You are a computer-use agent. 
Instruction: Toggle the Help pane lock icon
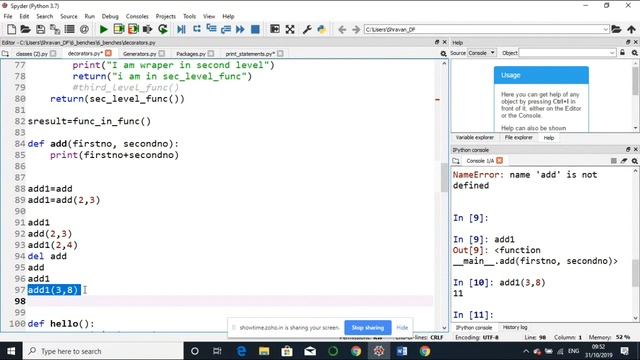(622, 53)
